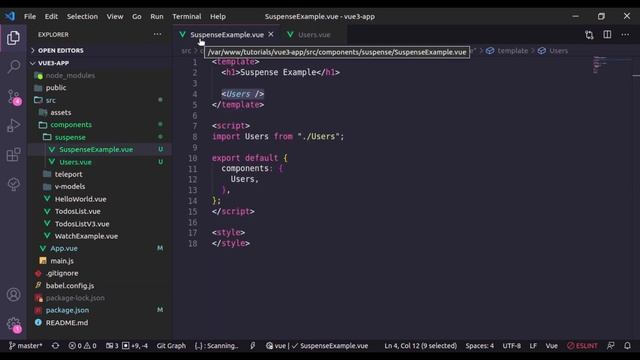Screen dimensions: 640x360
Task: Open the feedback icon in status bar
Action: click(611, 346)
